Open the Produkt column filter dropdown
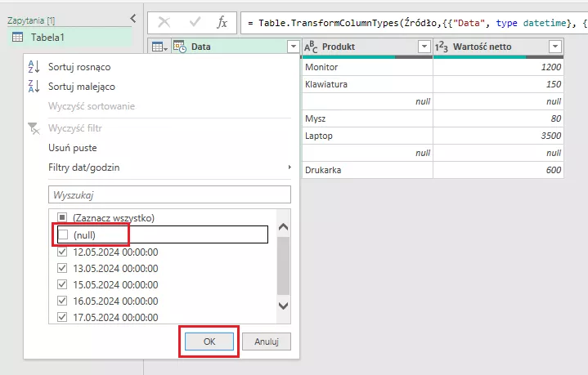The image size is (588, 375). point(424,47)
